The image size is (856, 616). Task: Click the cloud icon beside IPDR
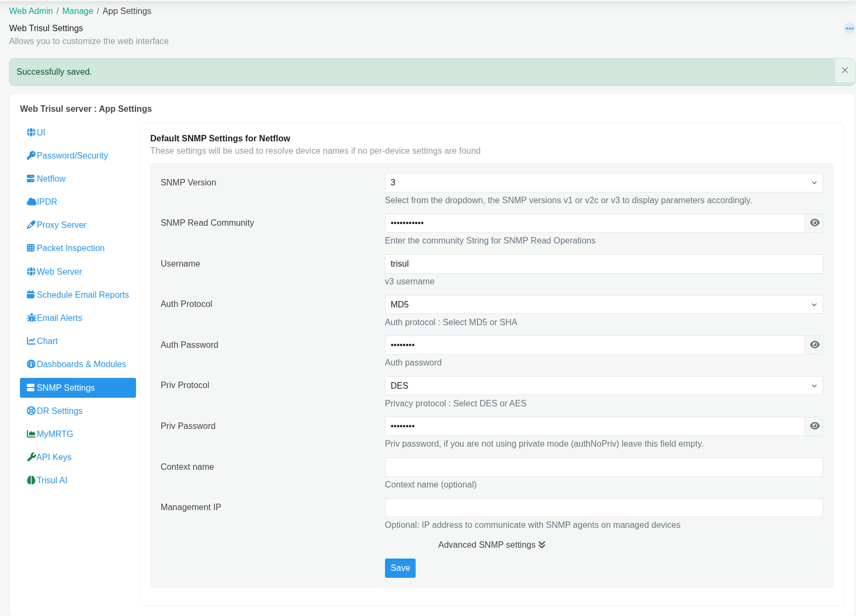pyautogui.click(x=32, y=202)
